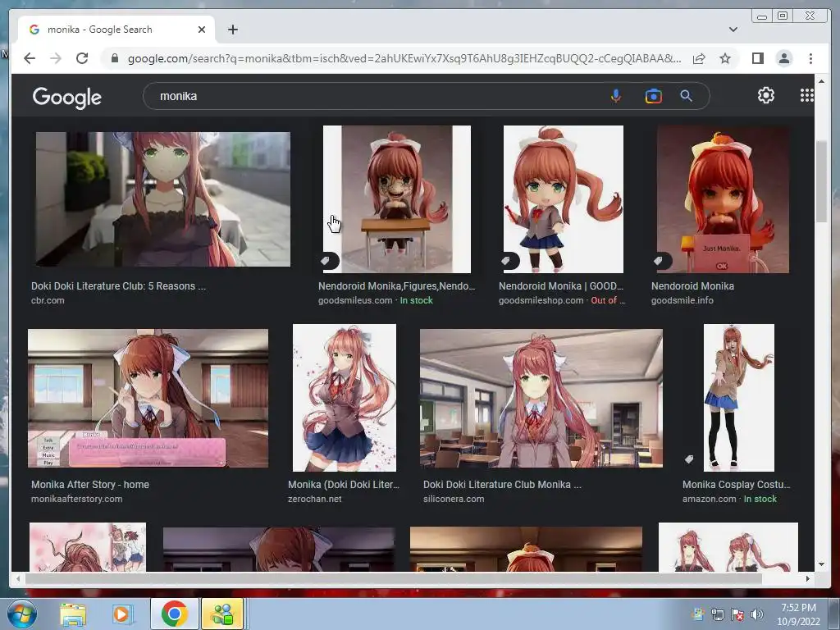
Task: Click horizontal scrollbar right arrow
Action: [807, 578]
